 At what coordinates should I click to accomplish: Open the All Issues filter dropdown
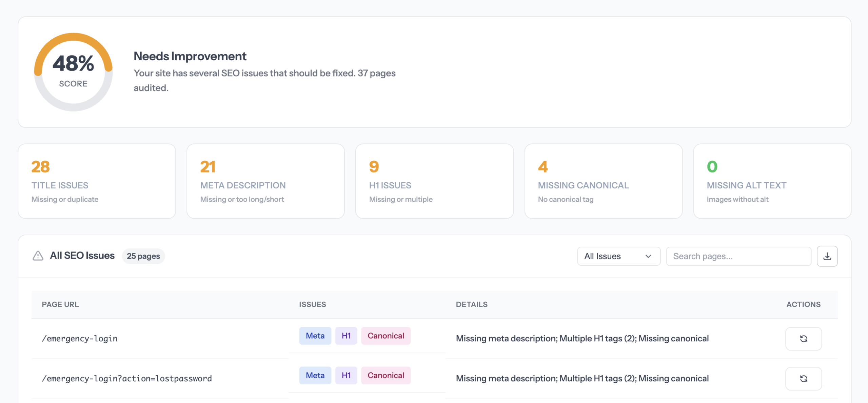(x=618, y=256)
